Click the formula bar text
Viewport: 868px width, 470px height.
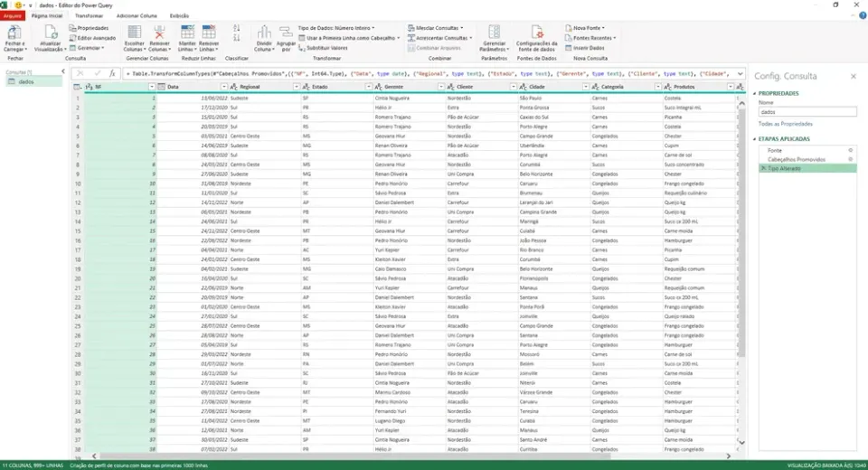pos(429,73)
